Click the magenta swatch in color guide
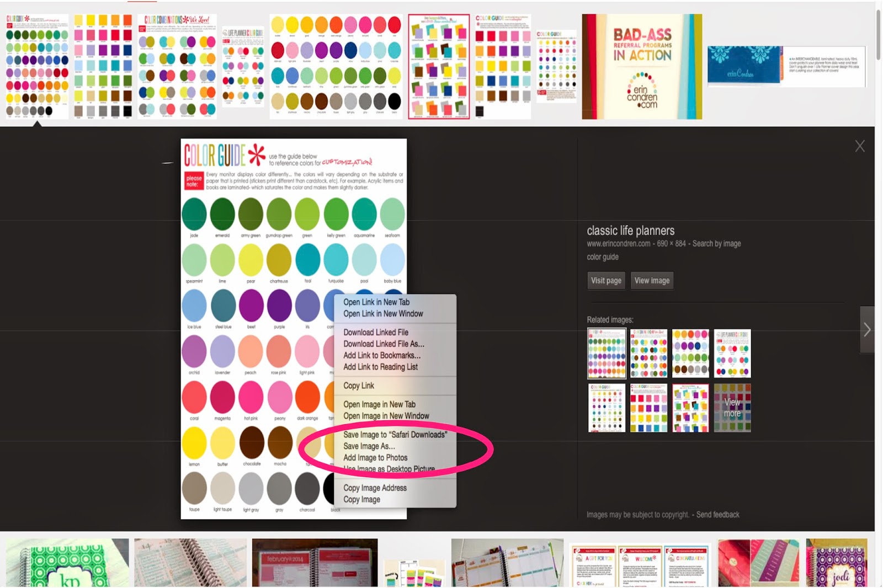 pyautogui.click(x=222, y=397)
